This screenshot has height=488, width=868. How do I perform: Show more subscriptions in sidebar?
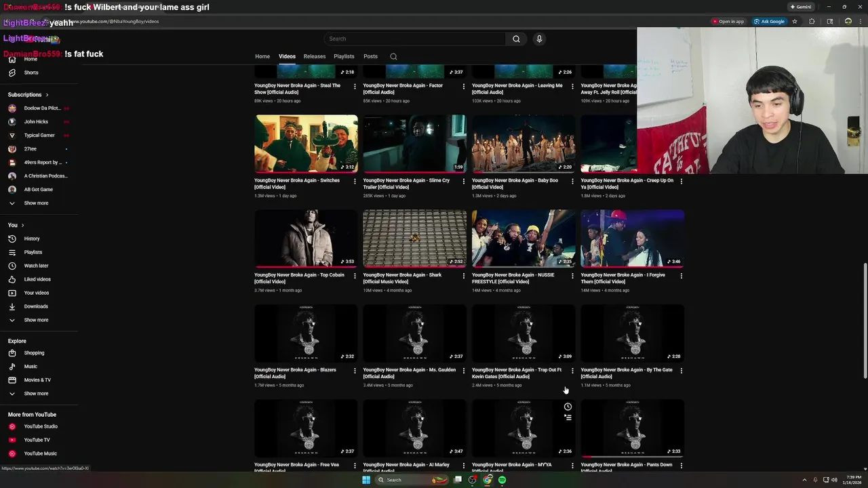[x=36, y=203]
